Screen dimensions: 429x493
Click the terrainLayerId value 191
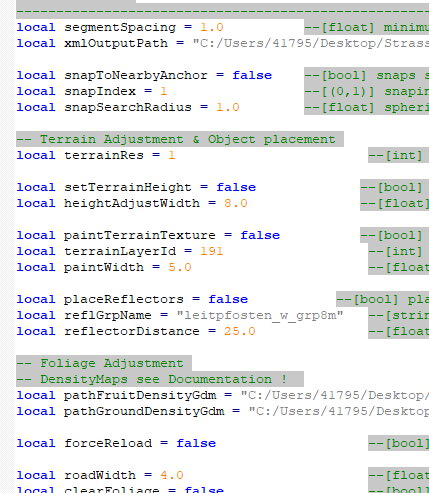click(x=211, y=251)
